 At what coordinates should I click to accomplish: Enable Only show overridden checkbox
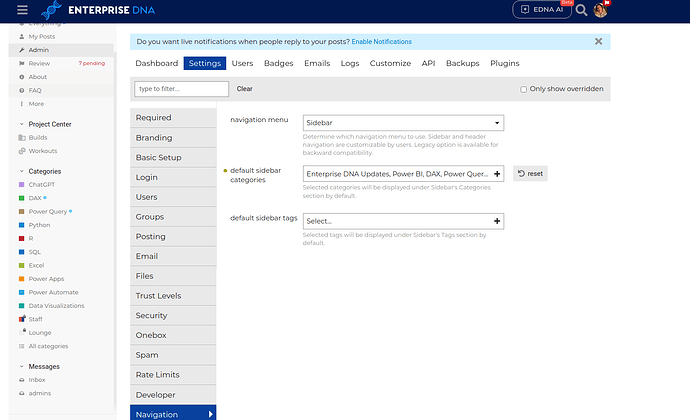point(523,89)
